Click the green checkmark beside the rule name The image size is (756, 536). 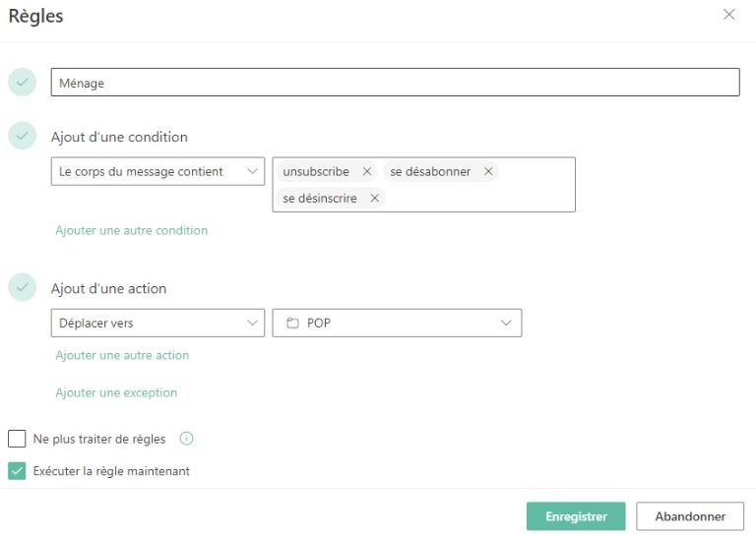22,83
